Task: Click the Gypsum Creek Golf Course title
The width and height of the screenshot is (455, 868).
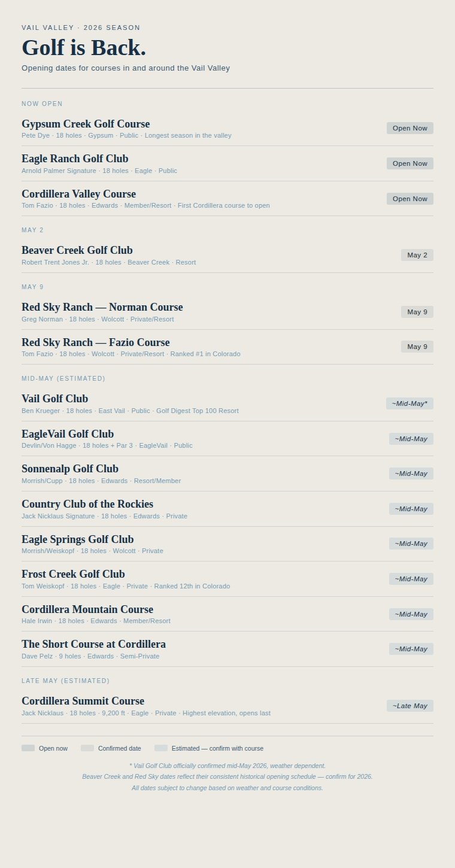Action: 86,124
